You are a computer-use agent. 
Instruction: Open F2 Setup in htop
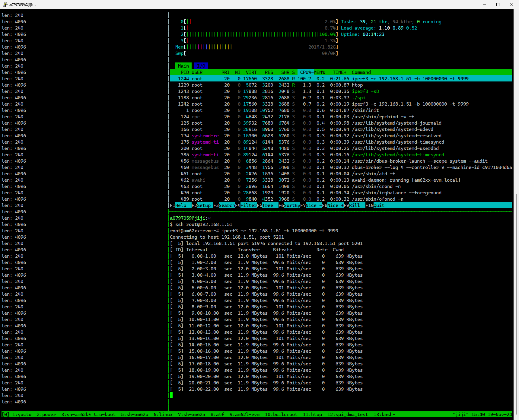pos(202,205)
